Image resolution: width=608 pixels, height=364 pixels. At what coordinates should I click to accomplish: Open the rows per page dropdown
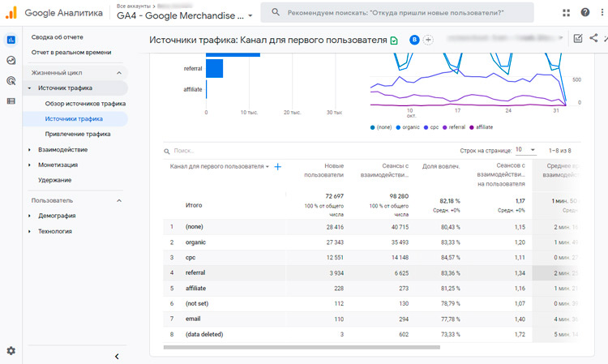pos(526,150)
